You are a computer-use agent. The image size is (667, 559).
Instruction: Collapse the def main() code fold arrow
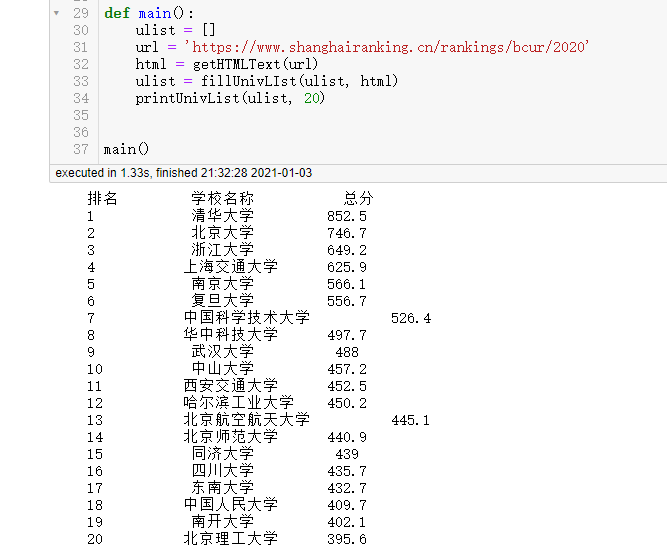coord(56,13)
